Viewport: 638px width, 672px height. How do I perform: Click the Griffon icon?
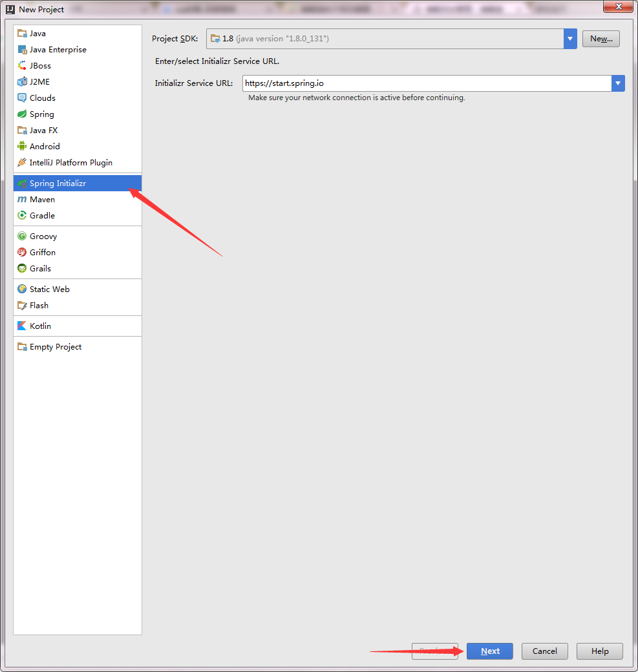[x=22, y=253]
